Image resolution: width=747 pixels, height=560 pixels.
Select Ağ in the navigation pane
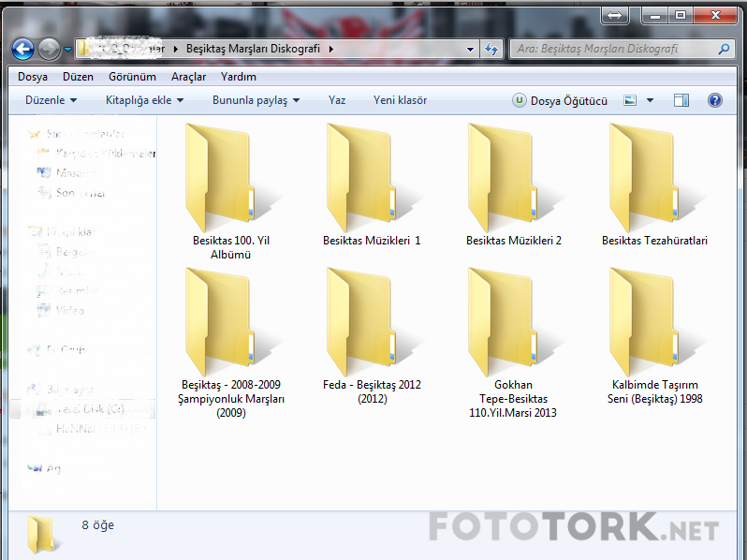pyautogui.click(x=44, y=468)
